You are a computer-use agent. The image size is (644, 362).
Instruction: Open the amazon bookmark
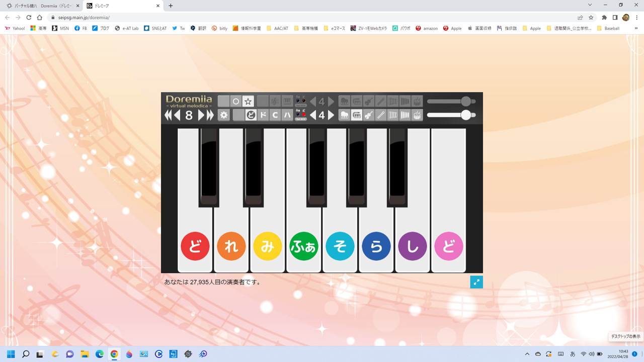click(427, 28)
